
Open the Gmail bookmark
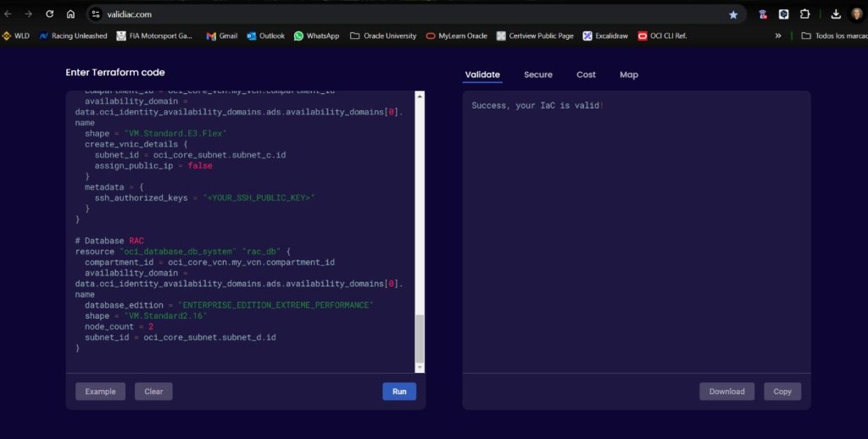pos(222,36)
